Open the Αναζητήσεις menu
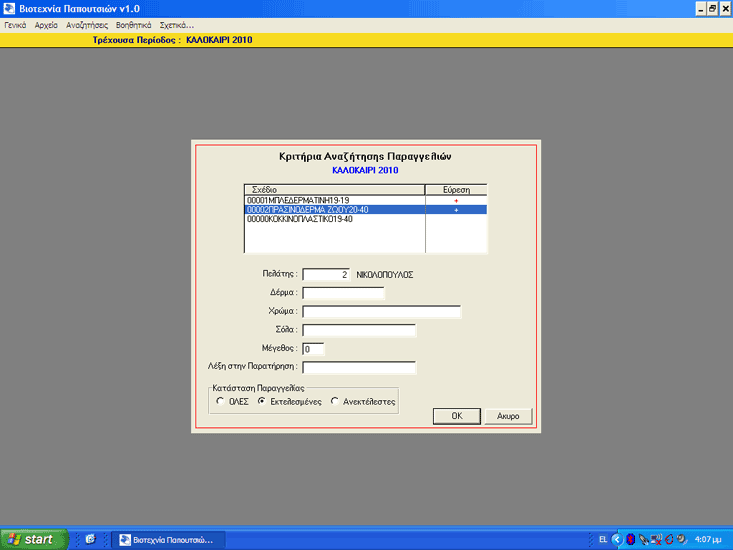 [86, 25]
